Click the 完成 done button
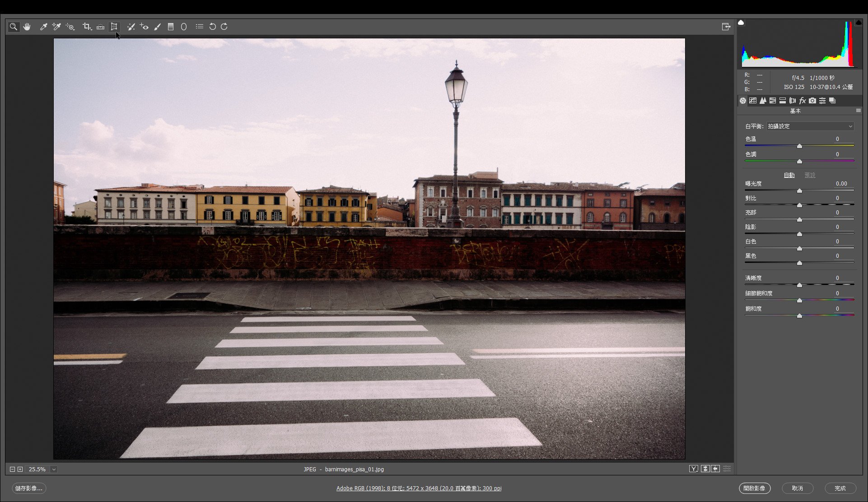 point(840,488)
